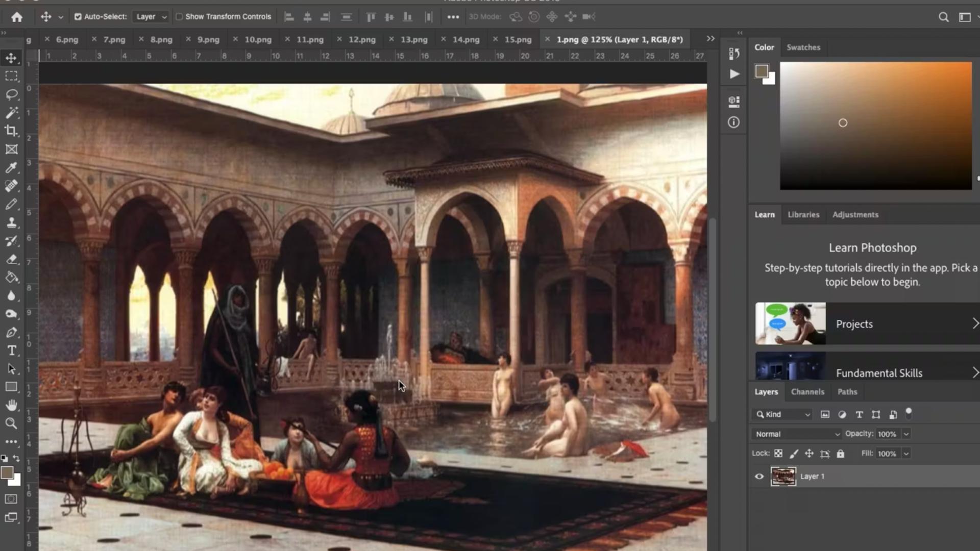The width and height of the screenshot is (980, 551).
Task: Select the Zoom tool
Action: tap(11, 423)
